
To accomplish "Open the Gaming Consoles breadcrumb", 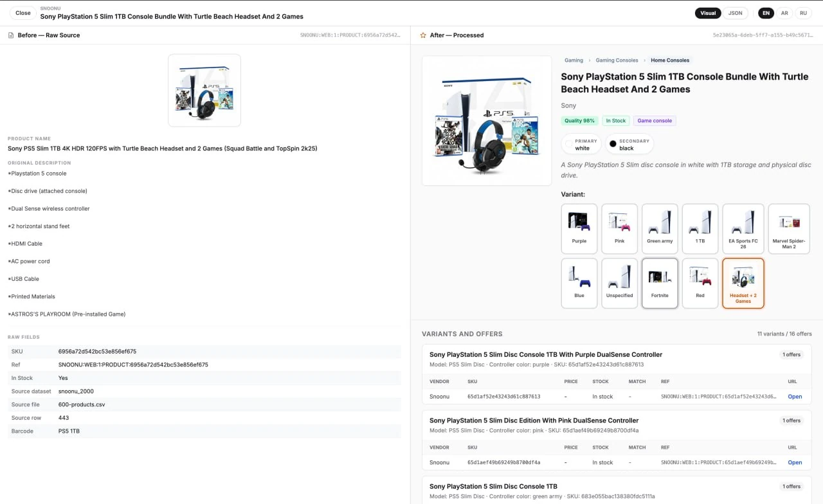I will pyautogui.click(x=617, y=60).
